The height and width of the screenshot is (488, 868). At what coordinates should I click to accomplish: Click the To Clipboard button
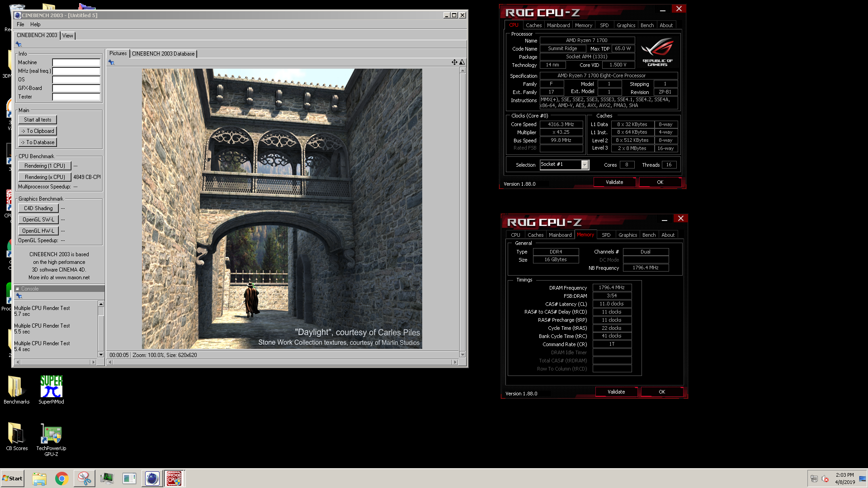click(x=38, y=131)
